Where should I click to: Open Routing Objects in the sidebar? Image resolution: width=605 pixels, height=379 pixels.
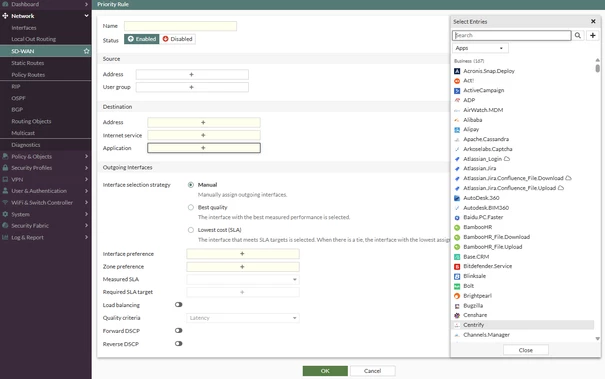31,121
